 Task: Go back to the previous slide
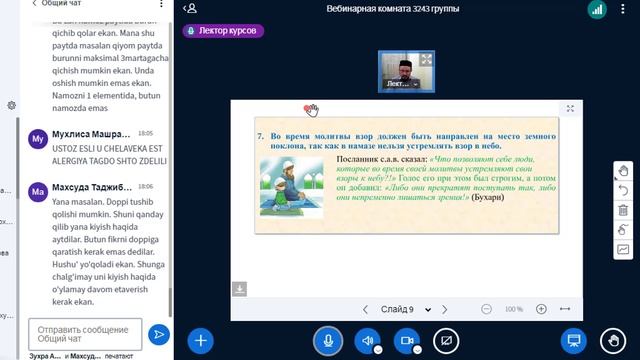click(365, 309)
